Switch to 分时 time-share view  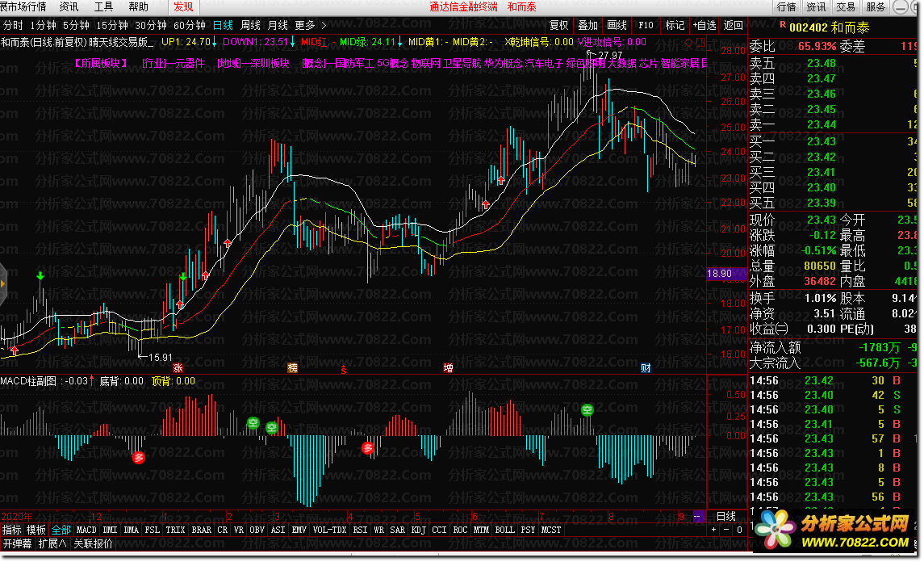tap(13, 25)
